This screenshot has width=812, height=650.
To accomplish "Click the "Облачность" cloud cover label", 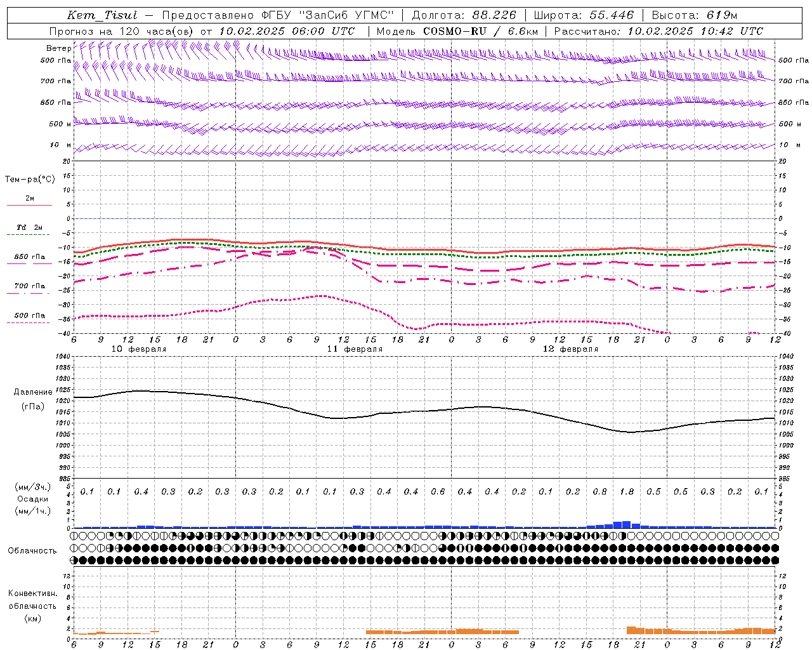I will point(32,551).
